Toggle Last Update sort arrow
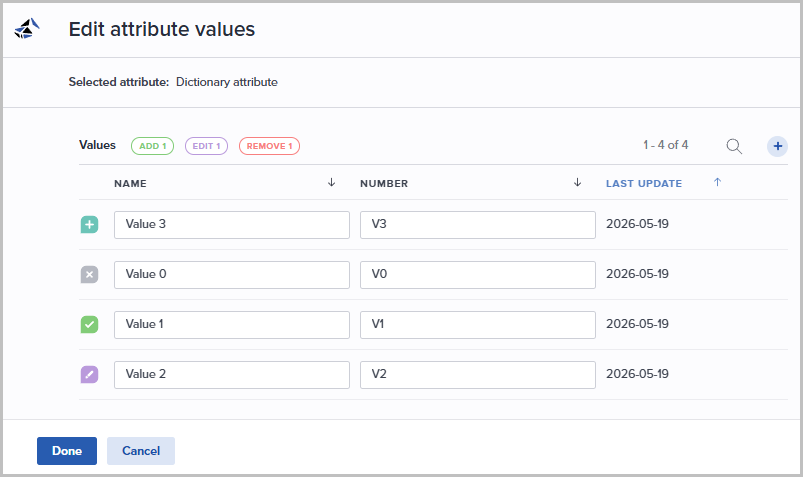Image resolution: width=803 pixels, height=477 pixels. tap(717, 182)
